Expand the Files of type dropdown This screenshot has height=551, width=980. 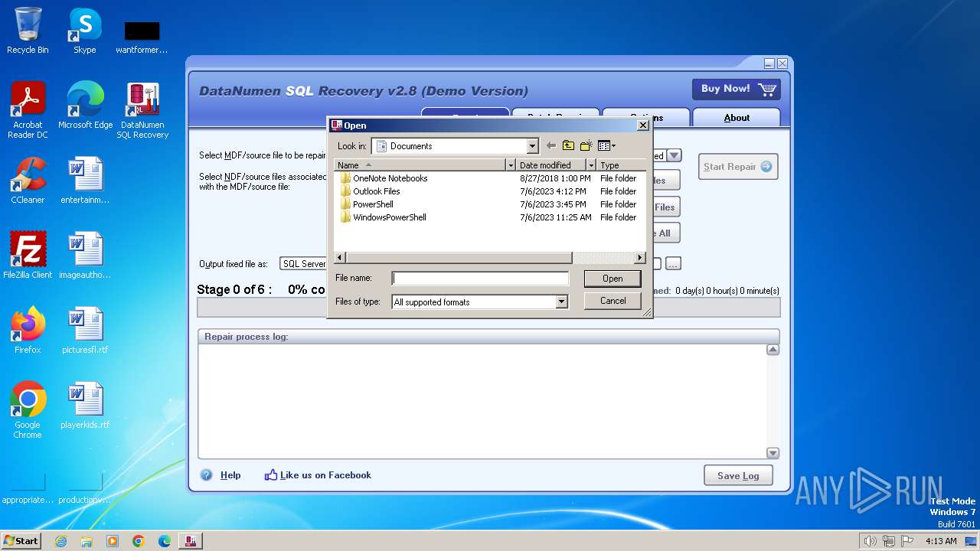click(562, 302)
